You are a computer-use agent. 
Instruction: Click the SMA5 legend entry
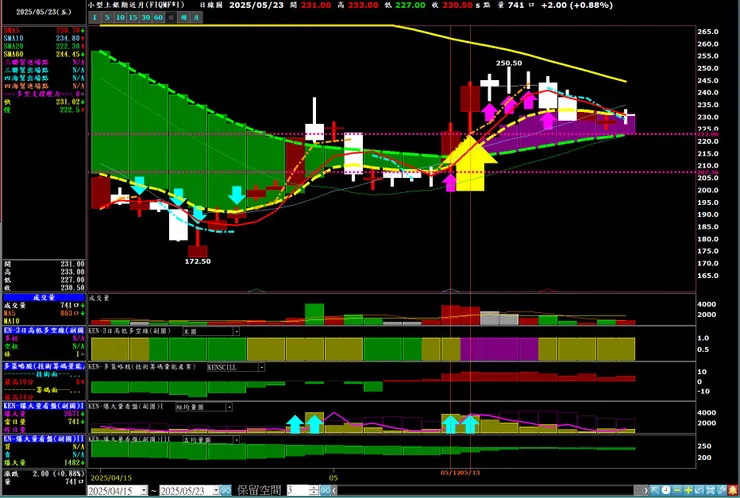[44, 30]
